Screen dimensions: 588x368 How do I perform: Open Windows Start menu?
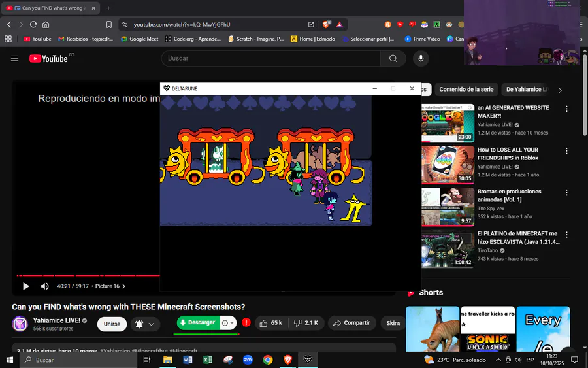point(10,360)
